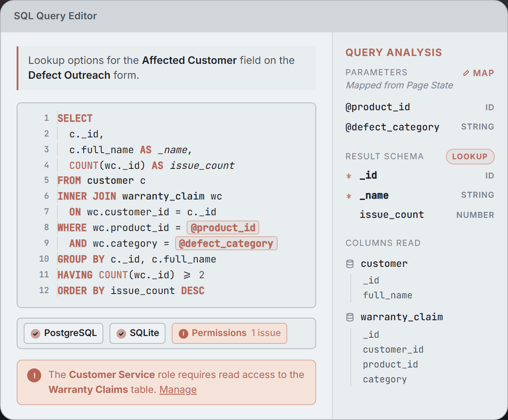Click the warranty_claim table database icon
Viewport: 508px width, 420px height.
350,317
